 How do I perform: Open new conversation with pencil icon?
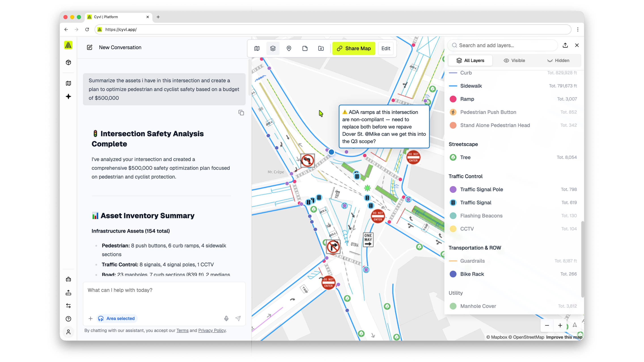tap(89, 47)
